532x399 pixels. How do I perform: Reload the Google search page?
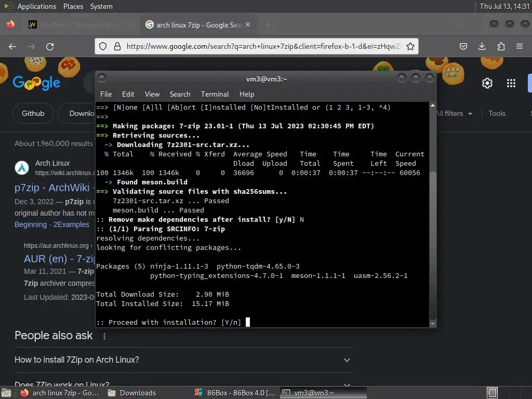(x=50, y=46)
